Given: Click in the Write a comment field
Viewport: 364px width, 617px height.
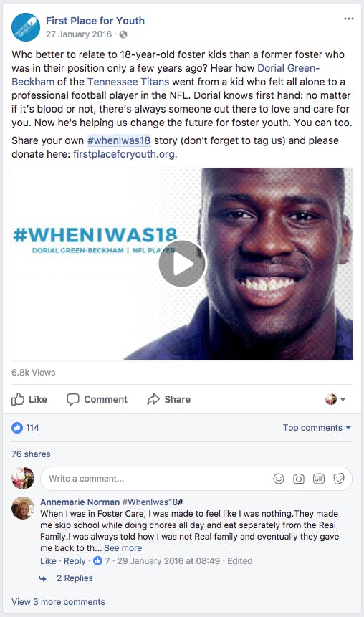Looking at the screenshot, I should click(158, 479).
